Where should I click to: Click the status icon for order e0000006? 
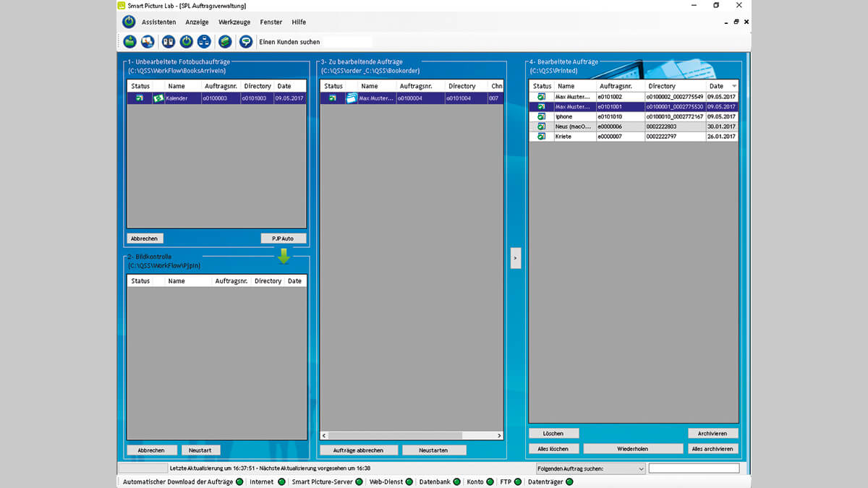540,127
